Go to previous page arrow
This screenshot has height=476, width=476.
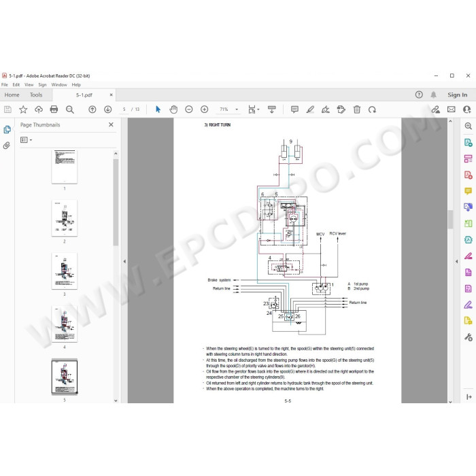pos(92,109)
